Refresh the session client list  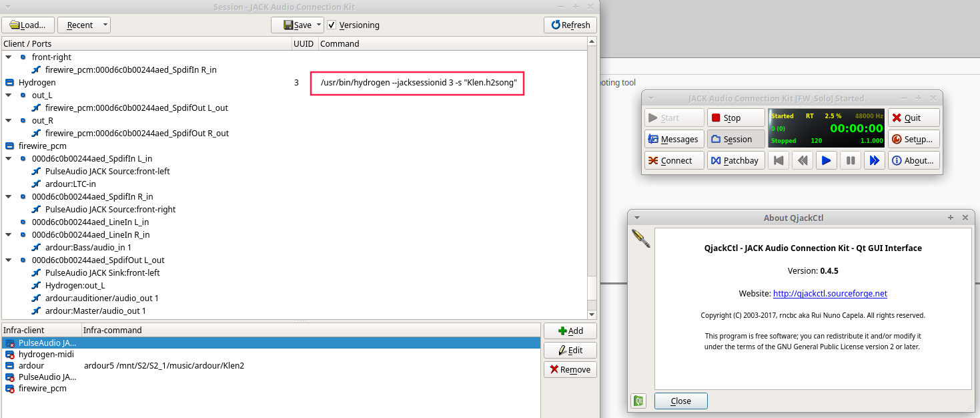(570, 25)
